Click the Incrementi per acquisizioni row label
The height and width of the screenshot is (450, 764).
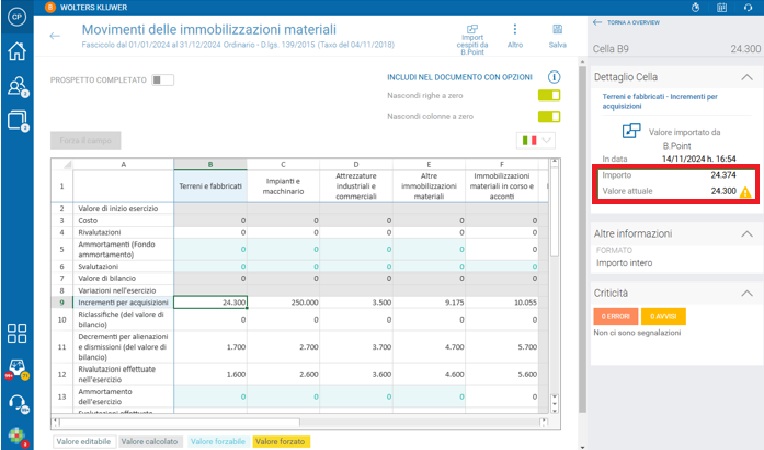tap(123, 302)
